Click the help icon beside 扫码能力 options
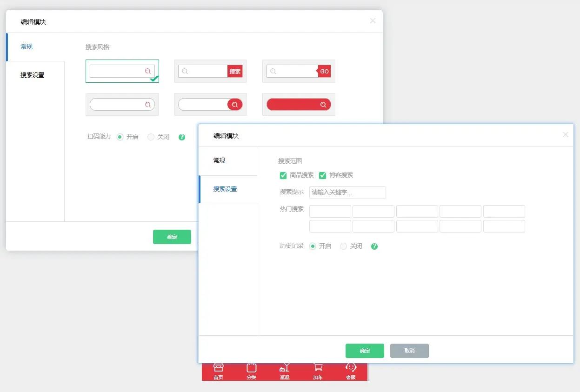The height and width of the screenshot is (392, 580). tap(182, 137)
